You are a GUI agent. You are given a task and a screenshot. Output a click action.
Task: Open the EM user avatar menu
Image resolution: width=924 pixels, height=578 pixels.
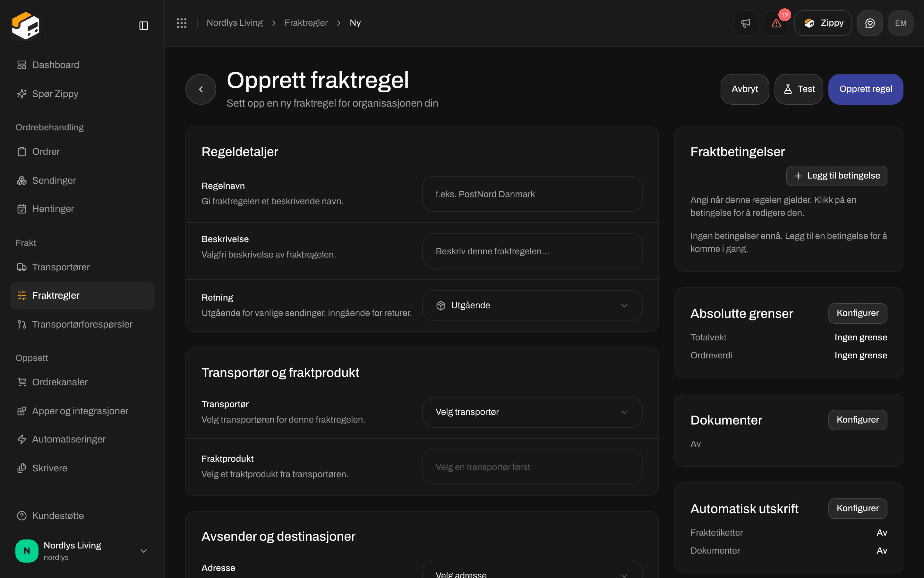[901, 23]
